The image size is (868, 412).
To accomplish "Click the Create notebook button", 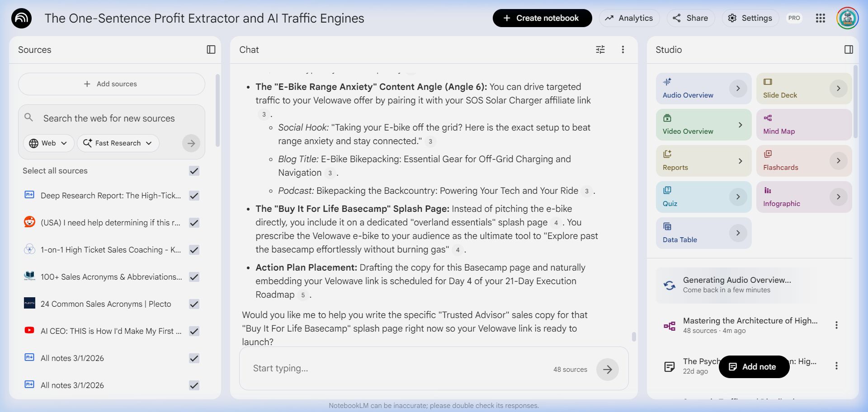I will pos(542,18).
